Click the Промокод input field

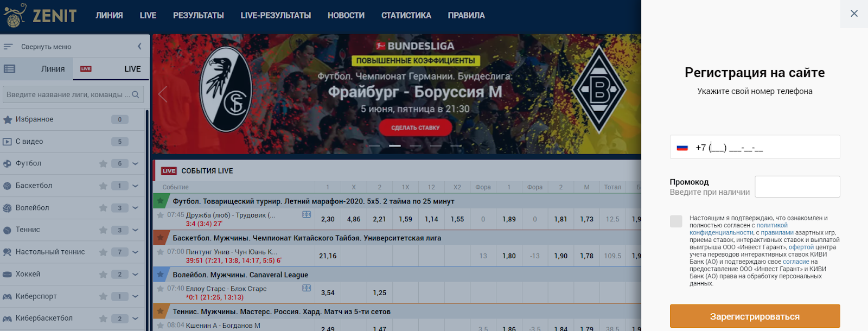797,187
